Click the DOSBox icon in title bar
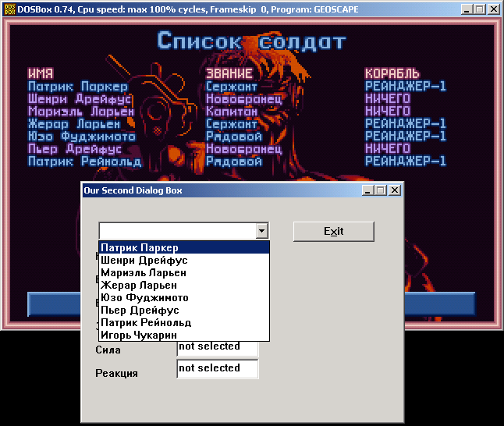Screen dimensions: 504x426 [x=10, y=9]
